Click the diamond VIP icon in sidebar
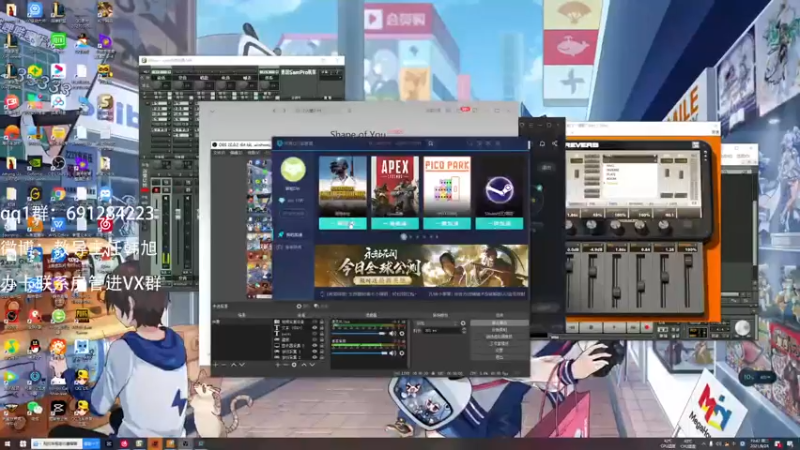This screenshot has height=450, width=800. click(x=282, y=201)
